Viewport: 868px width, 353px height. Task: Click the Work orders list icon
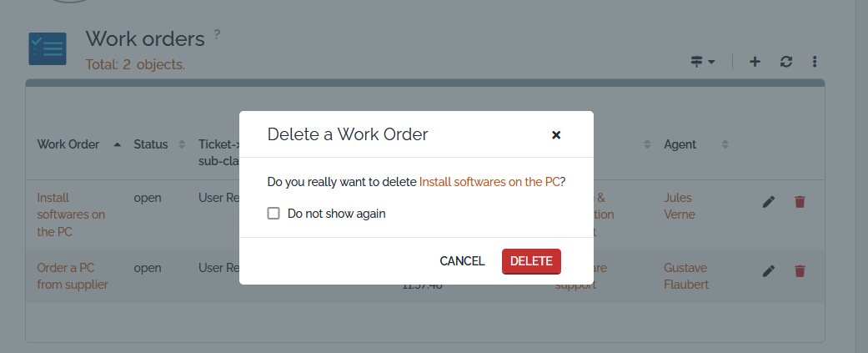coord(48,48)
